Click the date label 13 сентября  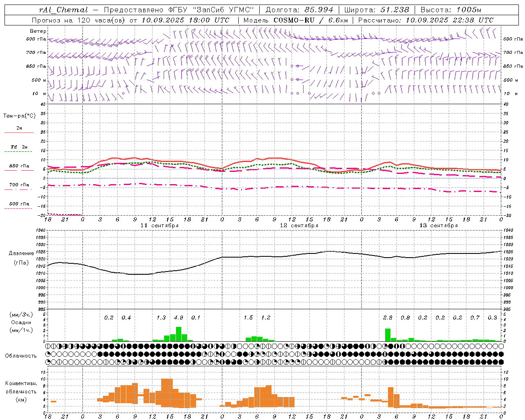[x=438, y=226]
